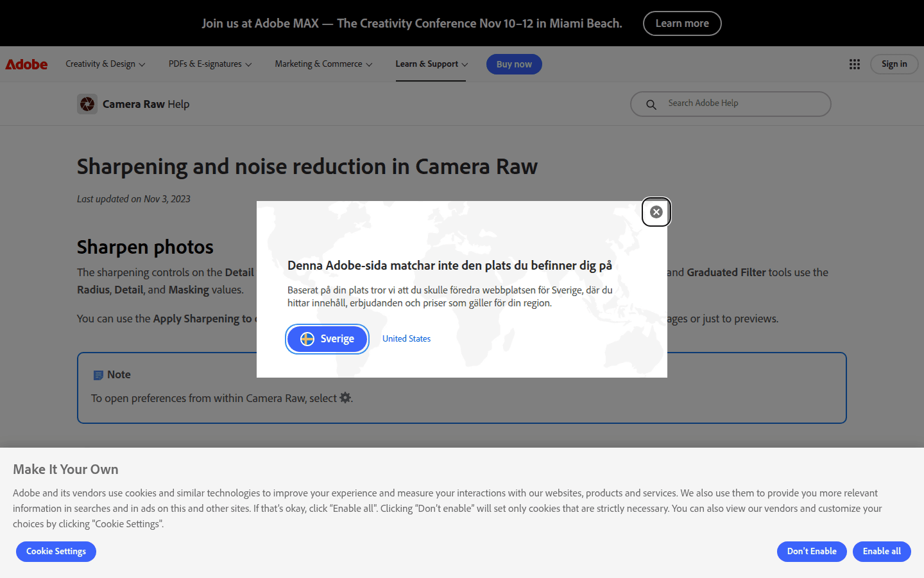
Task: Click Enable all cookies
Action: (882, 552)
